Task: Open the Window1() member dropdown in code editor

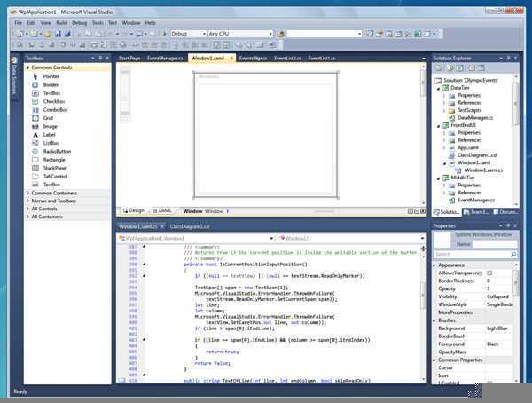Action: tap(422, 238)
